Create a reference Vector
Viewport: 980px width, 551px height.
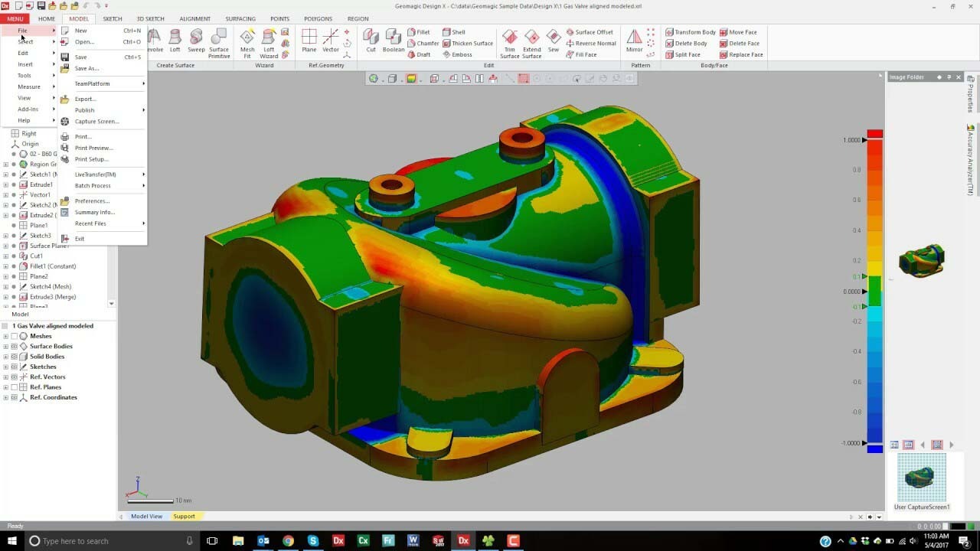tap(331, 41)
